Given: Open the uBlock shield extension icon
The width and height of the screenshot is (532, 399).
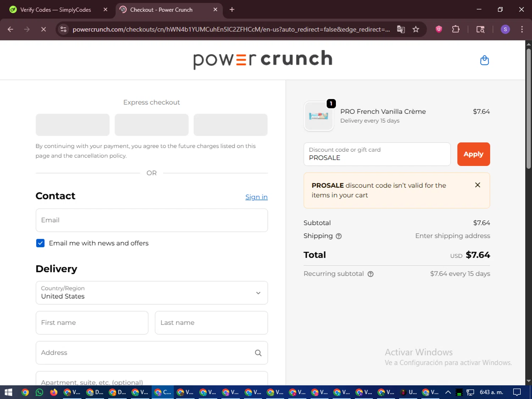Looking at the screenshot, I should 439,29.
